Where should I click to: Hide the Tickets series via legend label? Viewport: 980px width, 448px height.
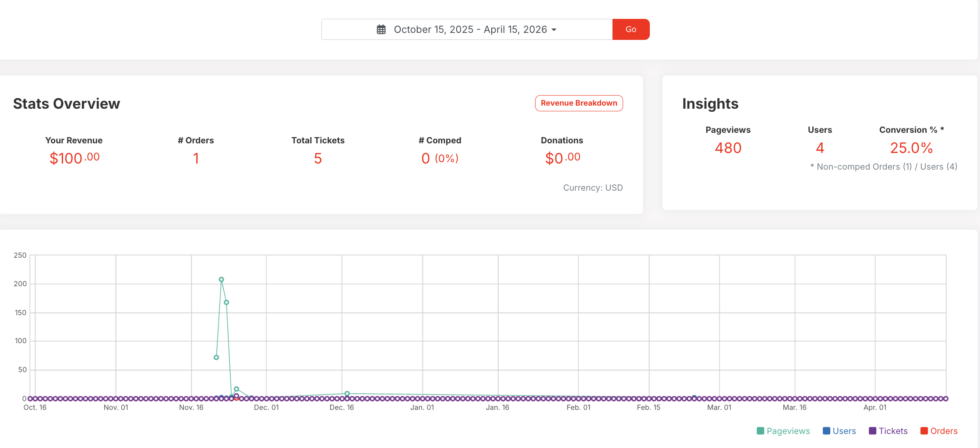click(893, 431)
